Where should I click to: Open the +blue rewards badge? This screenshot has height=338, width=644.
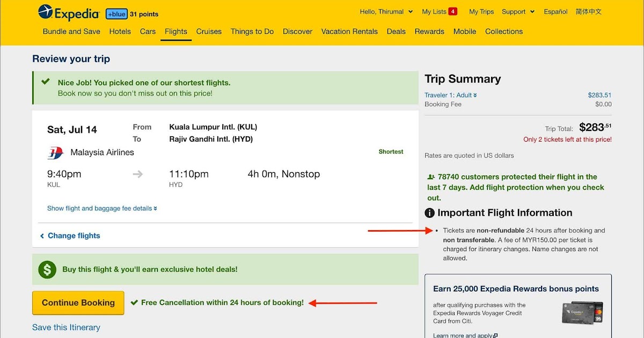(x=116, y=14)
